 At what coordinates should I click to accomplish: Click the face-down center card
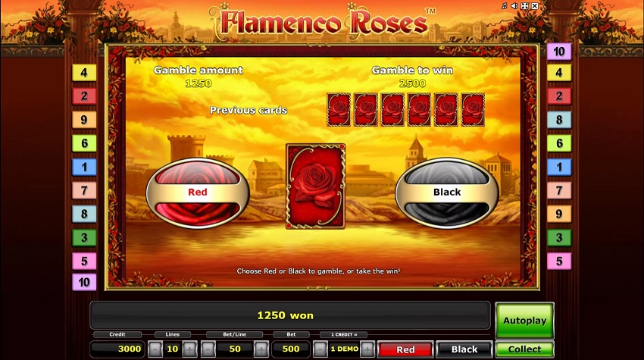point(315,186)
